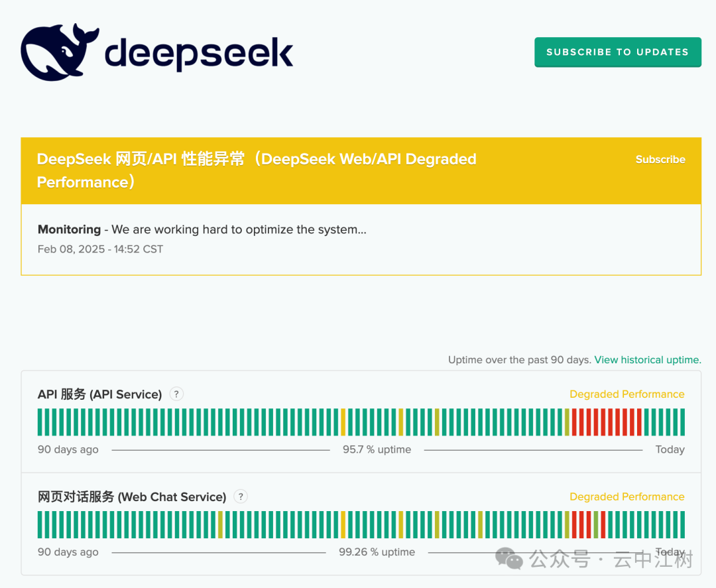Click Subscribe in the yellow incident banner
This screenshot has height=588, width=716.
point(660,159)
